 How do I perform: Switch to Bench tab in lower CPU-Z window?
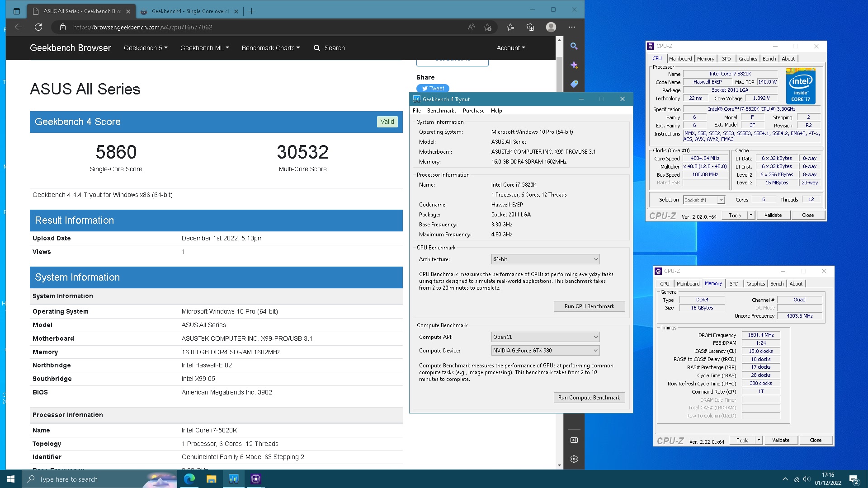pyautogui.click(x=777, y=284)
